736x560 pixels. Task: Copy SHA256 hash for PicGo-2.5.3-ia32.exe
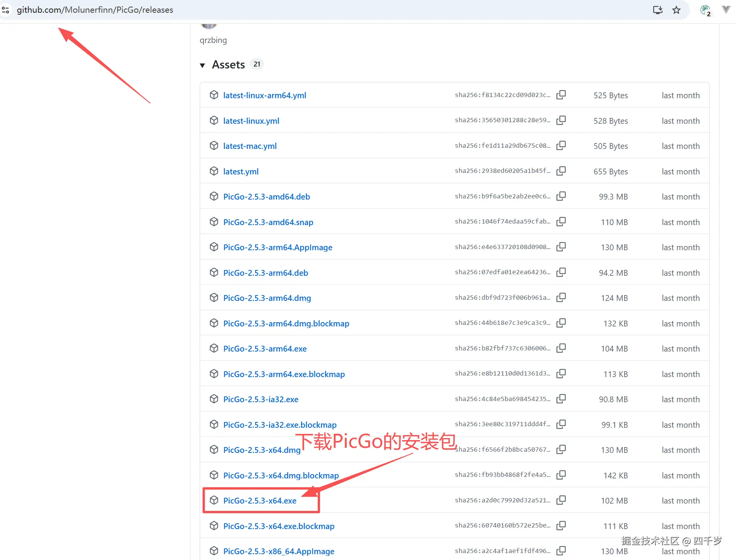[x=561, y=399]
